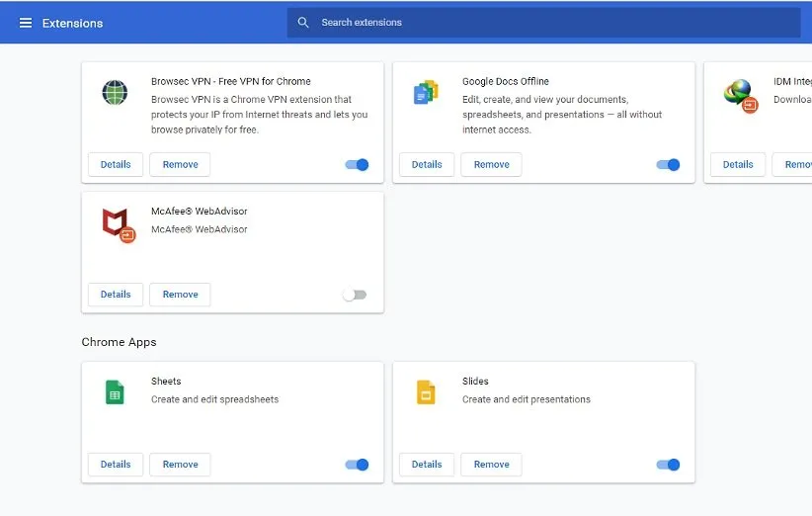Open Details for IDM Integration extension

click(738, 165)
